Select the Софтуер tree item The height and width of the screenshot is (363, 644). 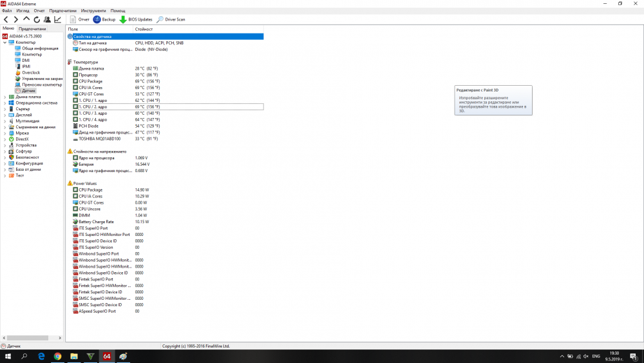20,152
